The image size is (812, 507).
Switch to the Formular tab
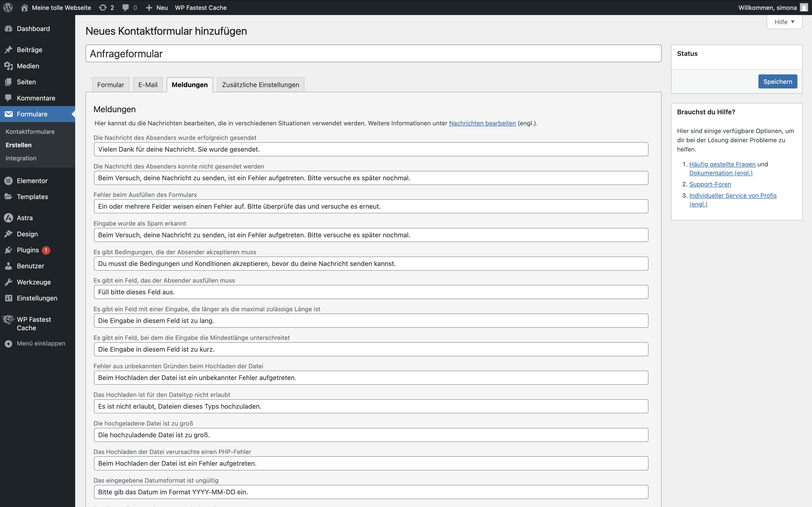(x=110, y=85)
